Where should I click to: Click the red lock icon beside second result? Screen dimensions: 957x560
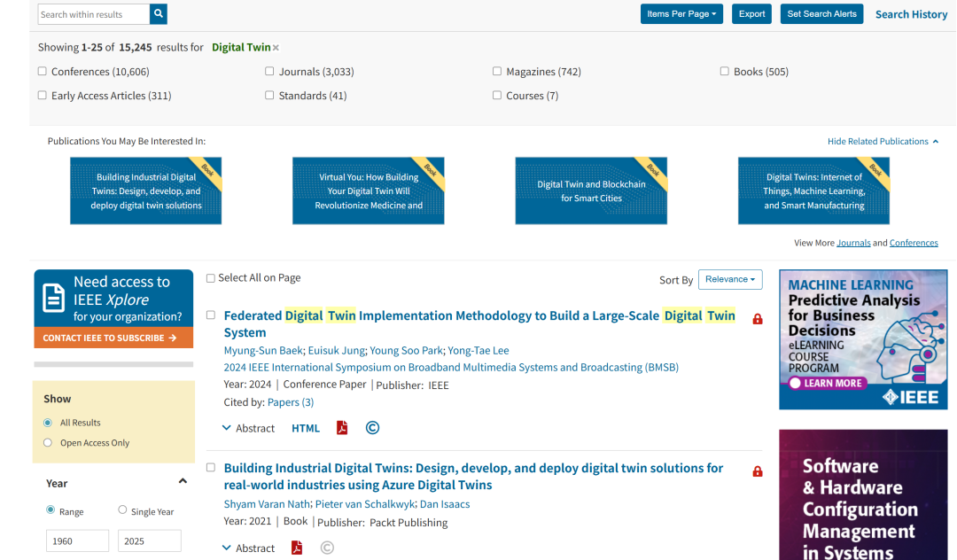tap(758, 471)
